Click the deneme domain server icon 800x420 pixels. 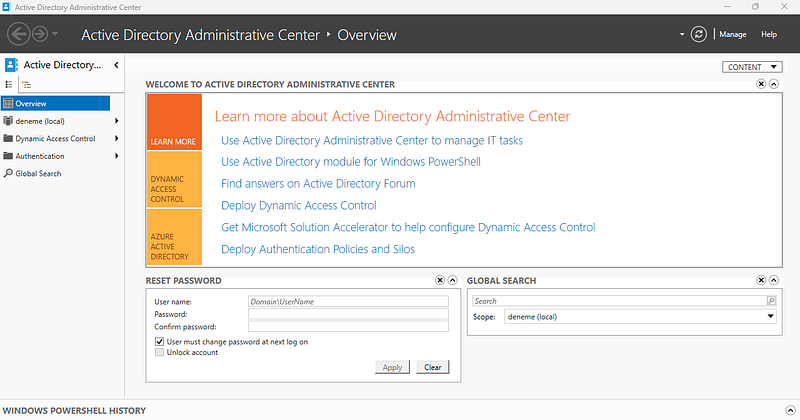point(8,121)
